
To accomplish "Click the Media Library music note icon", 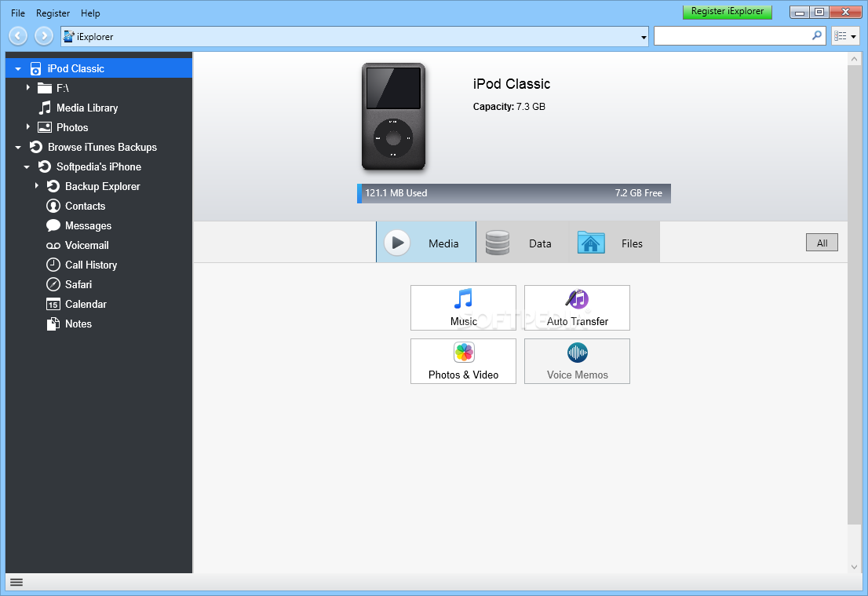I will 45,108.
